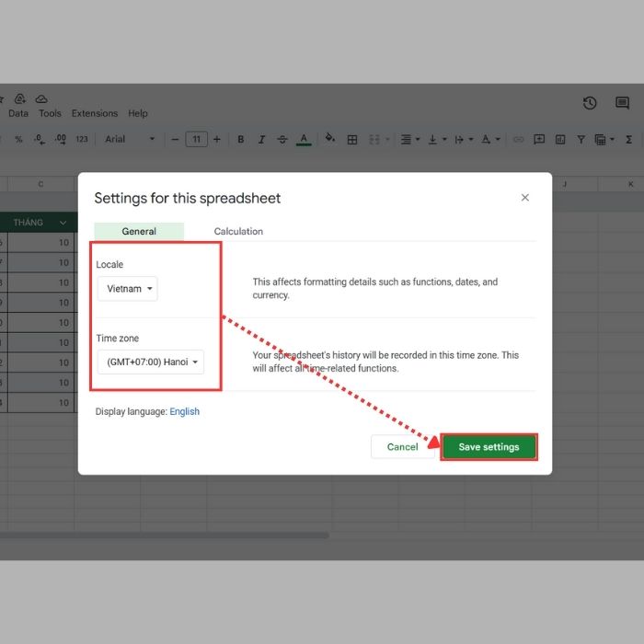Format as percent in toolbar
The image size is (644, 644).
[18, 140]
